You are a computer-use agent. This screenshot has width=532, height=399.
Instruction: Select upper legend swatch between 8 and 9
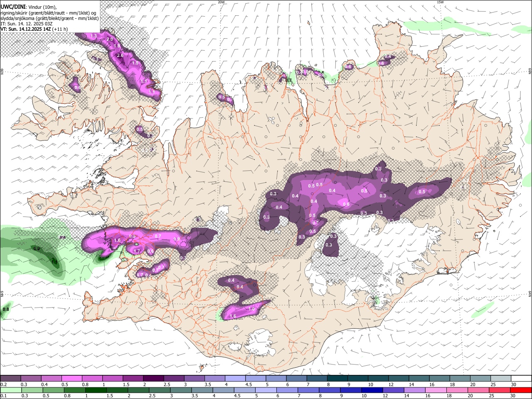(337, 378)
